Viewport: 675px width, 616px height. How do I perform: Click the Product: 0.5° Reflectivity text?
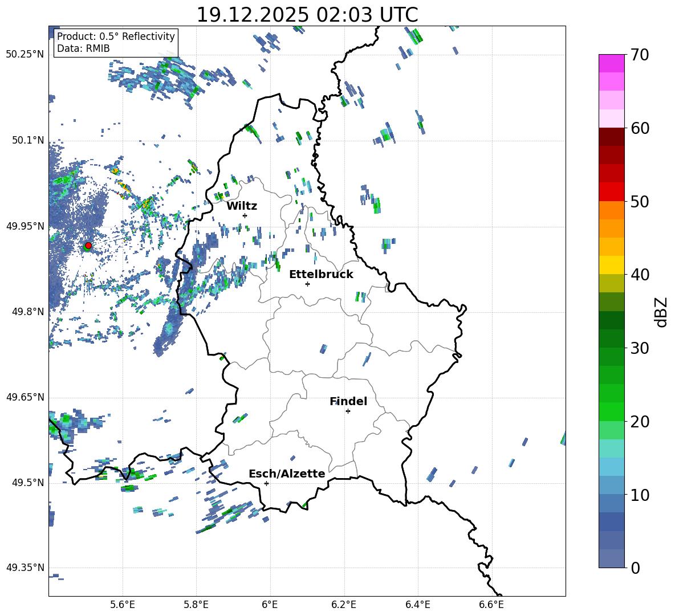click(x=116, y=36)
